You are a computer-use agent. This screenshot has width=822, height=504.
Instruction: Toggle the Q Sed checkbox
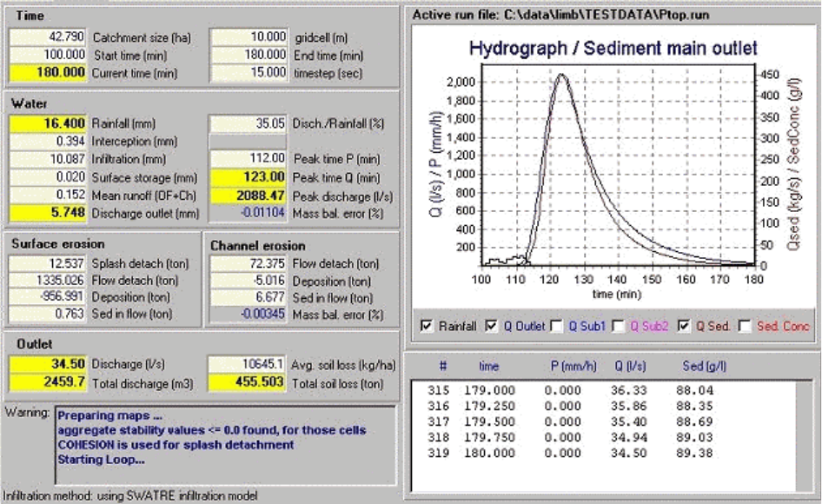683,326
